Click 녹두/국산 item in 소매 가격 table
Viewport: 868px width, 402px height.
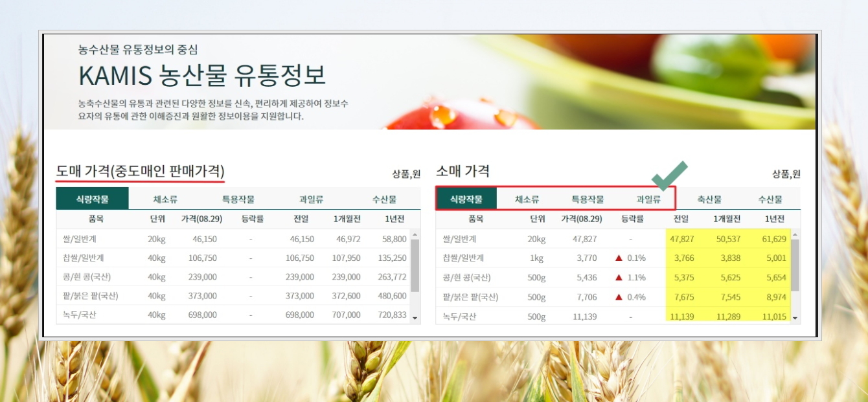coord(459,317)
